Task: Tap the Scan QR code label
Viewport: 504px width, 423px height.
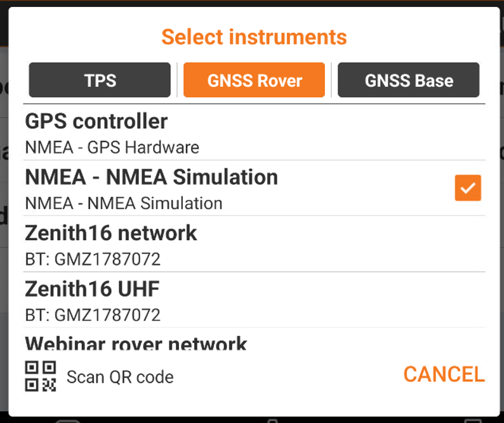Action: [x=120, y=377]
